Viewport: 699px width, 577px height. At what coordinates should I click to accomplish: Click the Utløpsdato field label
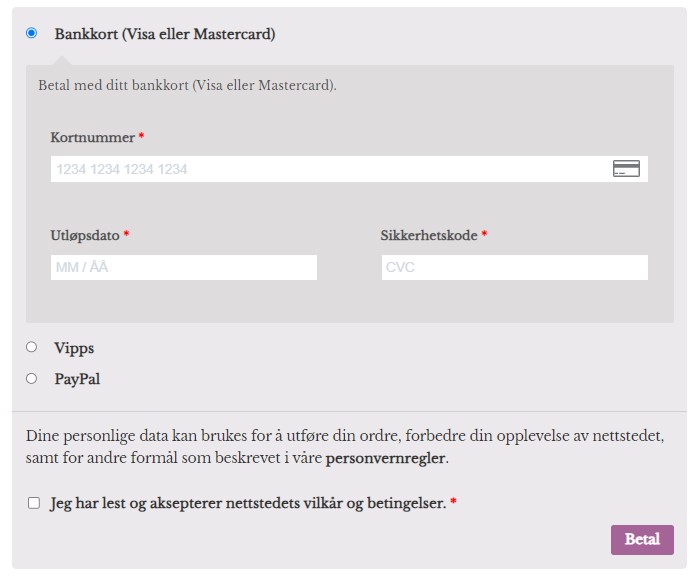coord(85,236)
